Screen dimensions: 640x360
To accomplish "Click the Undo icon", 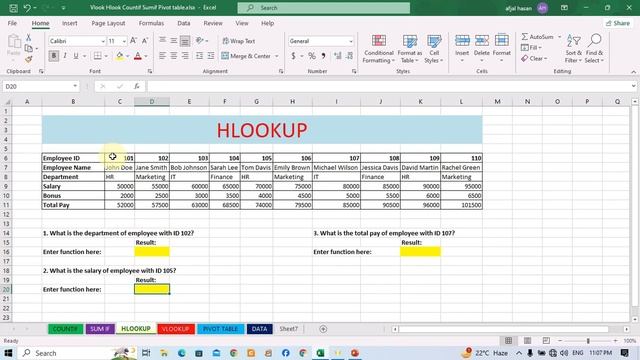I will tap(27, 8).
